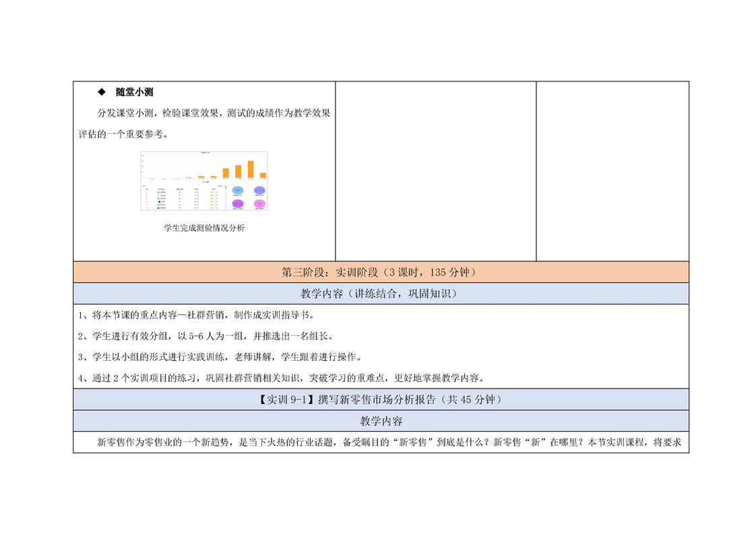
Task: Open the test analysis screenshot thumbnail
Action: pyautogui.click(x=204, y=180)
